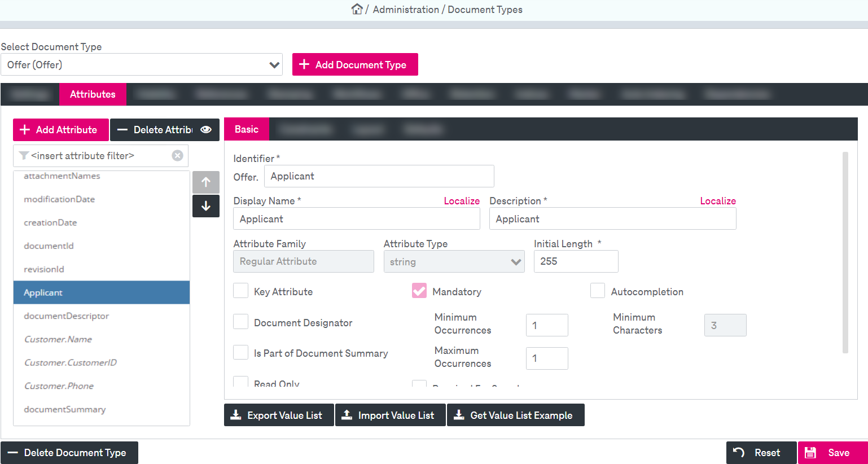
Task: Switch to the Attributes tab
Action: click(x=93, y=94)
